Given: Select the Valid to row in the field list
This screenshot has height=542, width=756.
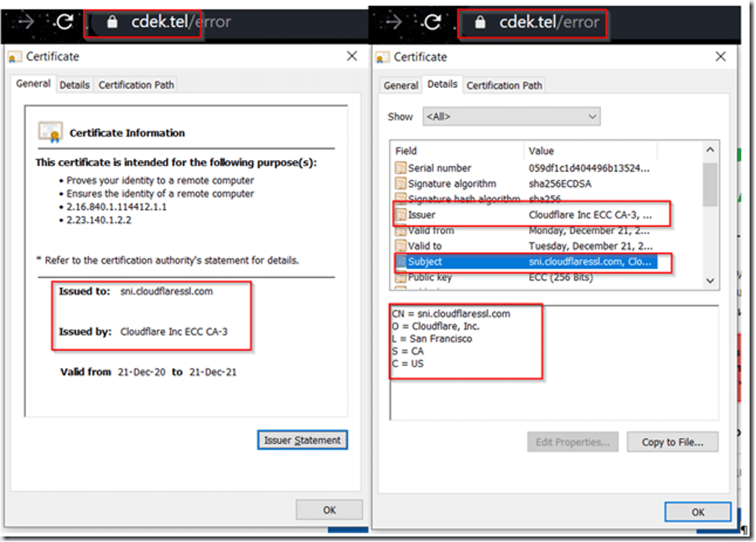Looking at the screenshot, I should [x=525, y=245].
